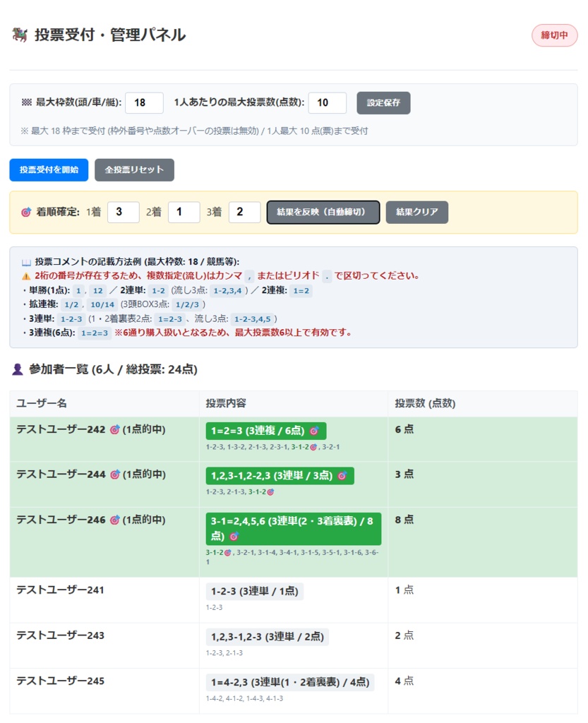Click the target icon inside user 242's combination list
Screen dimensions: 588x723
coord(313,447)
